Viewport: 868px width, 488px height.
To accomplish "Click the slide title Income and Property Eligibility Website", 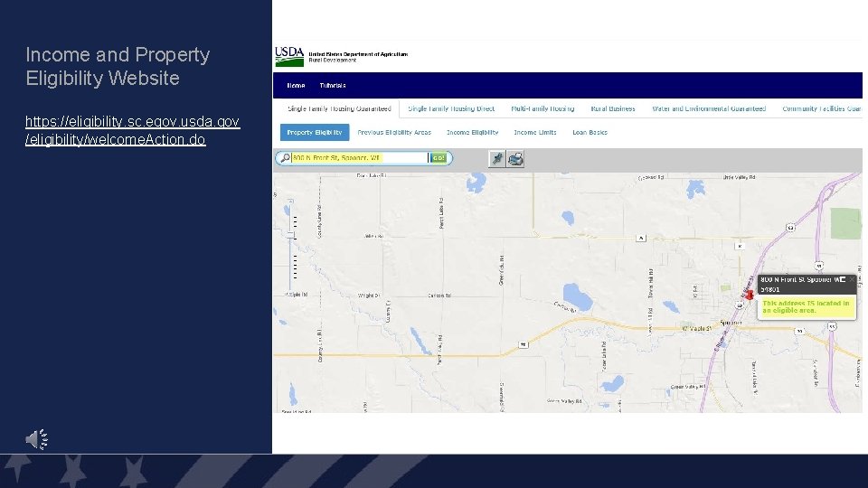I will [x=118, y=66].
